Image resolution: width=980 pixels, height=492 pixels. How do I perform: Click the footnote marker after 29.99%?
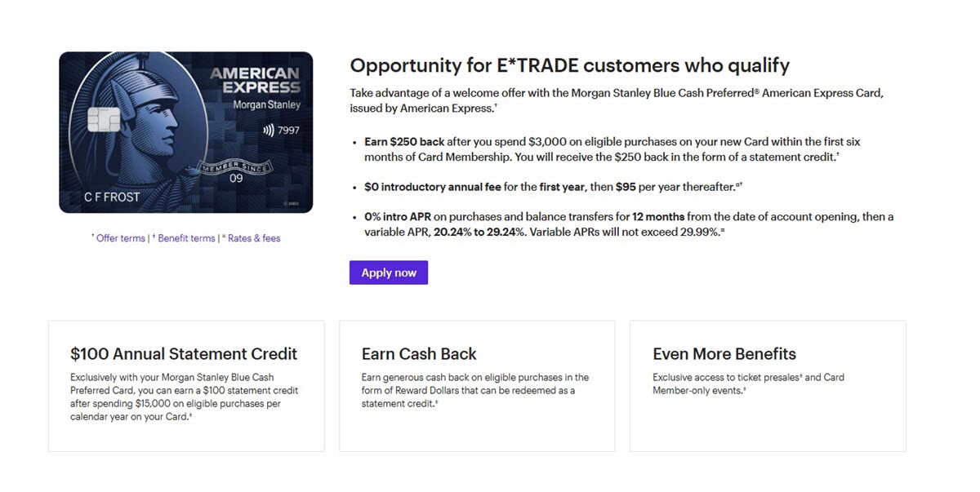pyautogui.click(x=721, y=230)
